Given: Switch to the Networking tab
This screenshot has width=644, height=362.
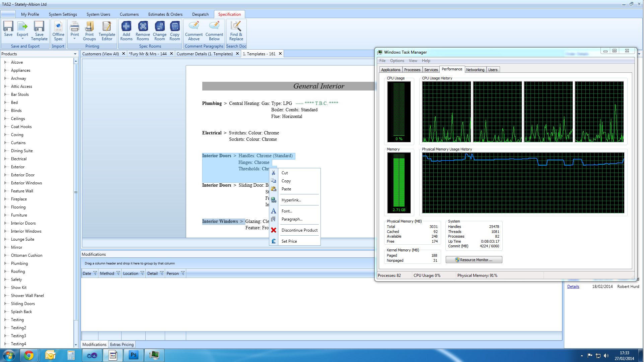Looking at the screenshot, I should 475,70.
